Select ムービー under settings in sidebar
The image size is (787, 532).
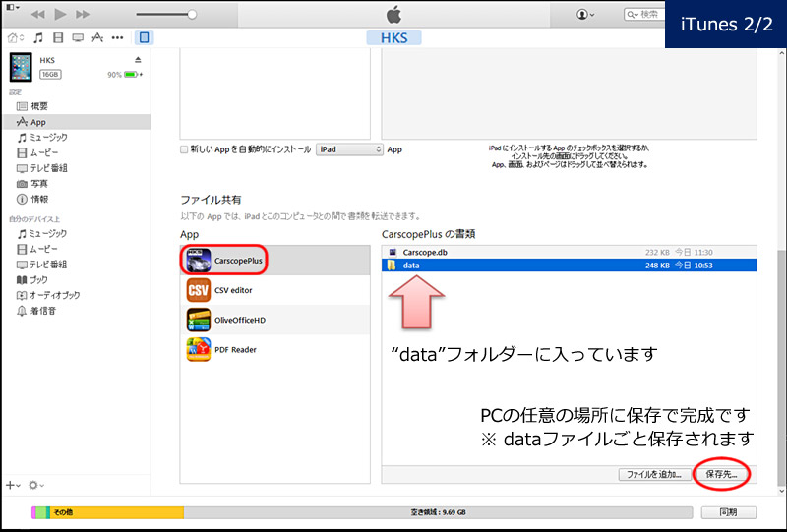point(38,152)
